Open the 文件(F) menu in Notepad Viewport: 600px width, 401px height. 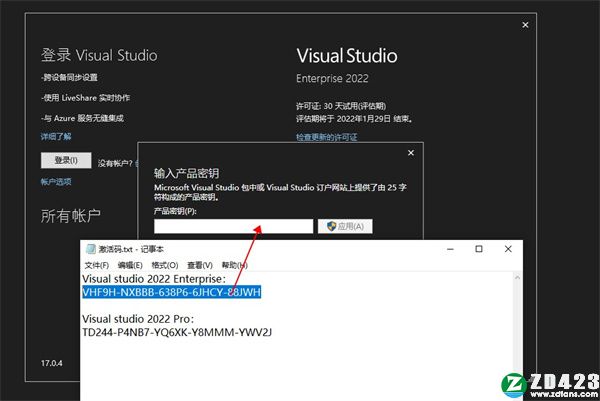[x=96, y=265]
